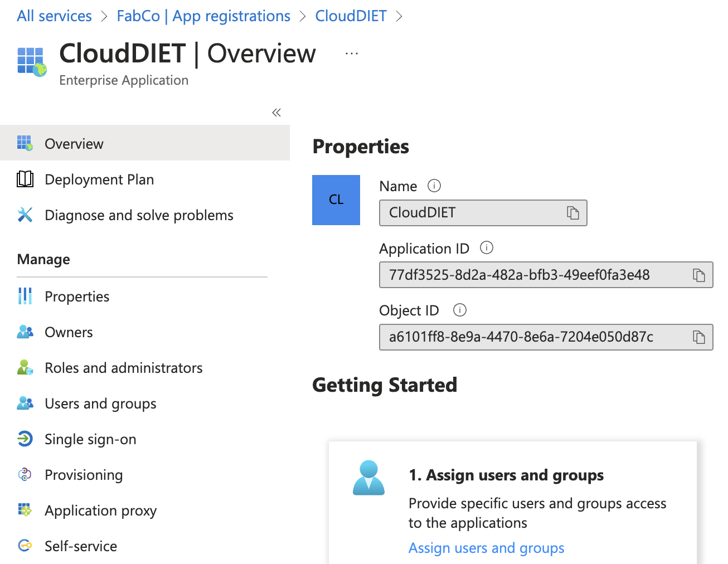The image size is (728, 564).
Task: Click the Assign users and groups link
Action: tap(486, 548)
